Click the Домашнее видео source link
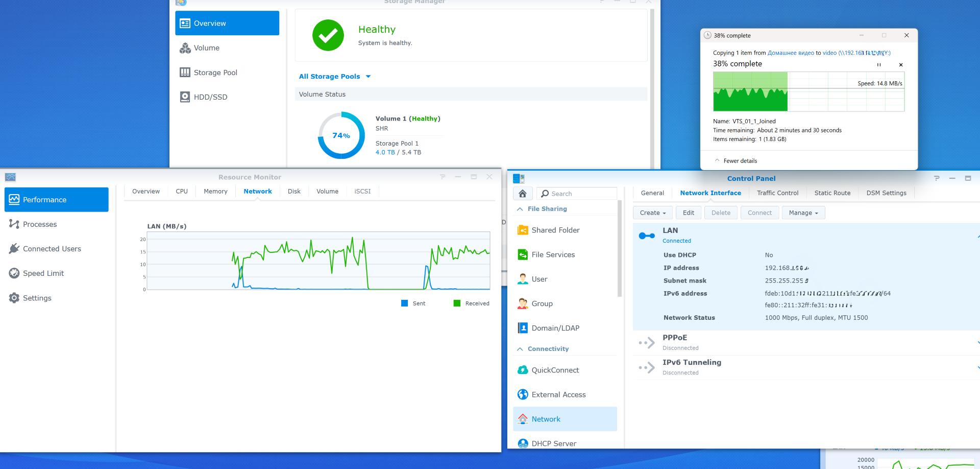The image size is (980, 469). click(x=791, y=53)
